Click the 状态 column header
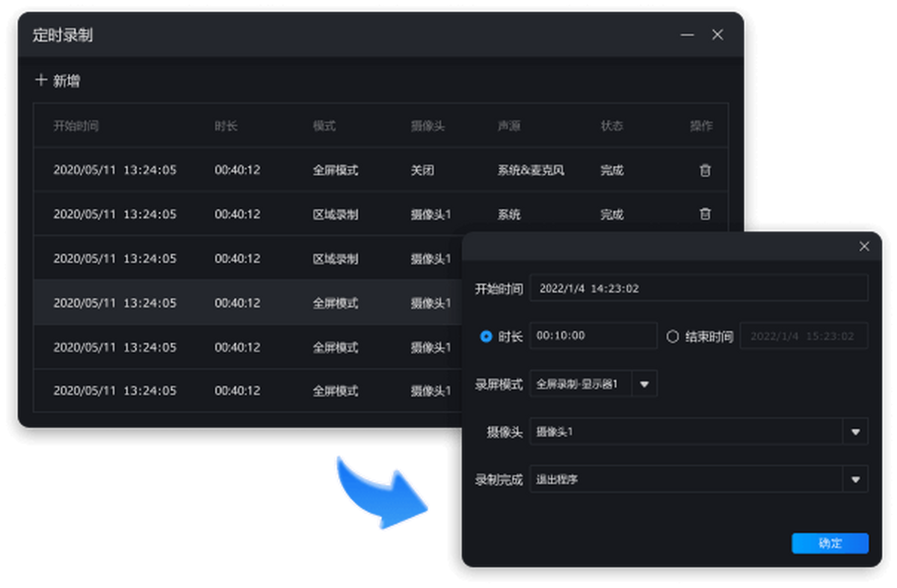The image size is (897, 588). point(611,126)
